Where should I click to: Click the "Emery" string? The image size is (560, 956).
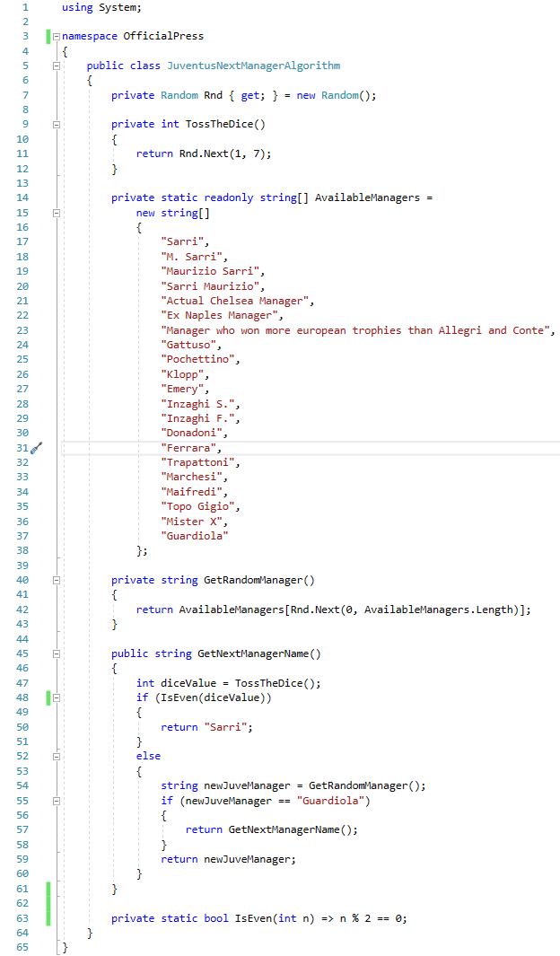click(x=182, y=389)
